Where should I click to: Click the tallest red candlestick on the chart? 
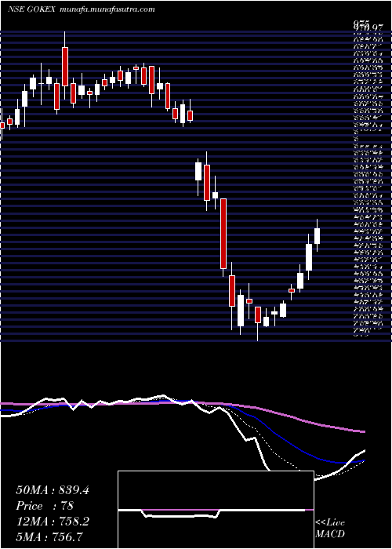[223, 234]
